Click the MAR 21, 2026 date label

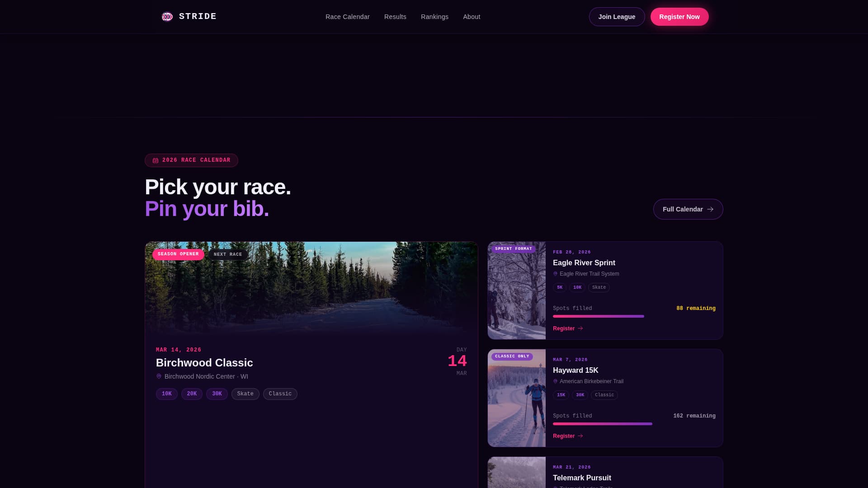[x=572, y=467]
